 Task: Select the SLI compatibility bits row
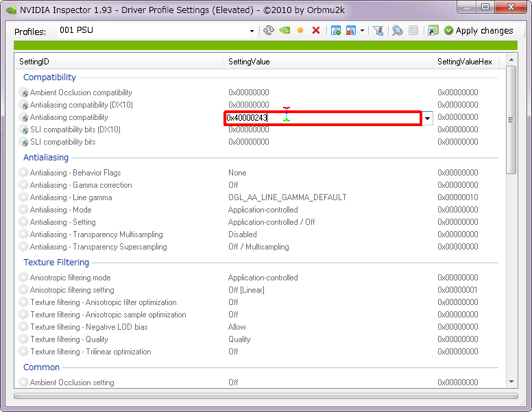tap(258, 142)
